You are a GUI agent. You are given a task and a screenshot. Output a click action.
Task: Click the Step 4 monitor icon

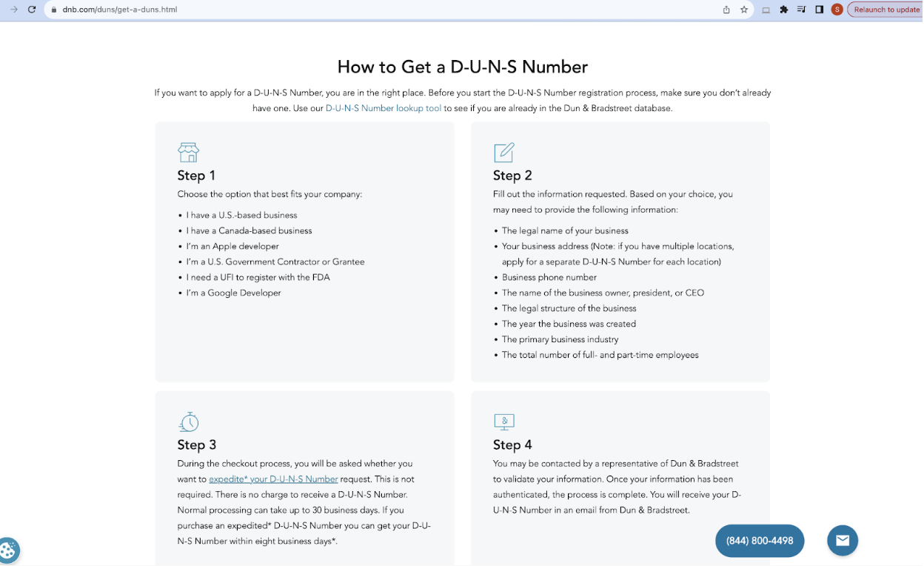point(504,422)
